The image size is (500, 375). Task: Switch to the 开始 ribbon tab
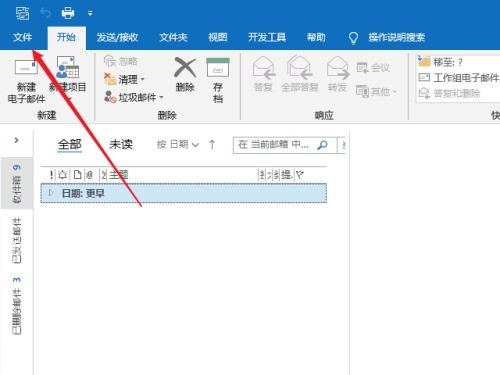66,37
